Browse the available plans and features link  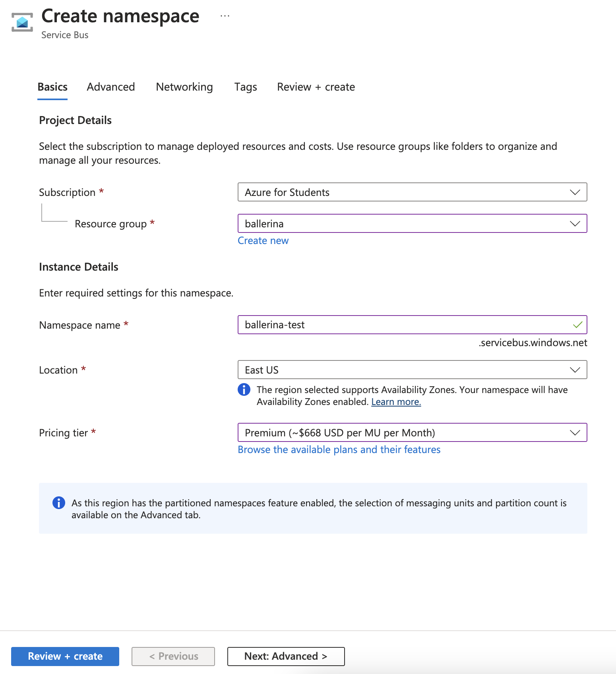tap(339, 449)
